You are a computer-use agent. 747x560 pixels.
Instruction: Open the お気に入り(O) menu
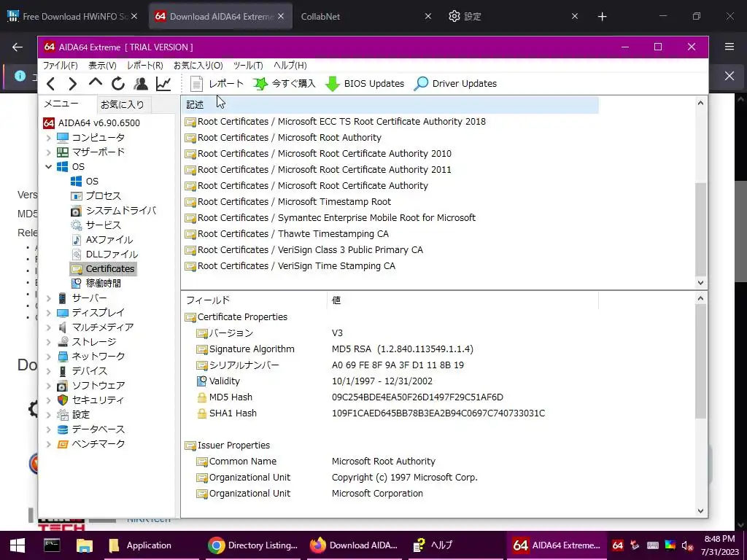coord(198,65)
